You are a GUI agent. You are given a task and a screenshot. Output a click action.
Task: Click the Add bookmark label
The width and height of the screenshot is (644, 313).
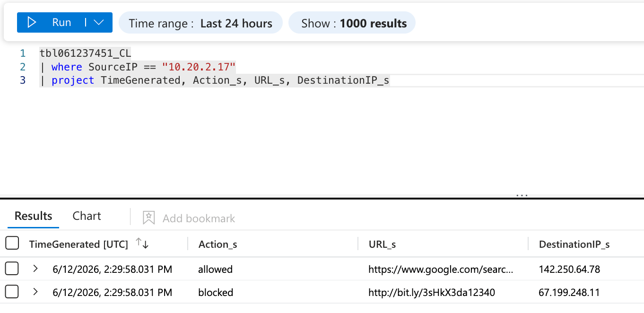(x=199, y=218)
